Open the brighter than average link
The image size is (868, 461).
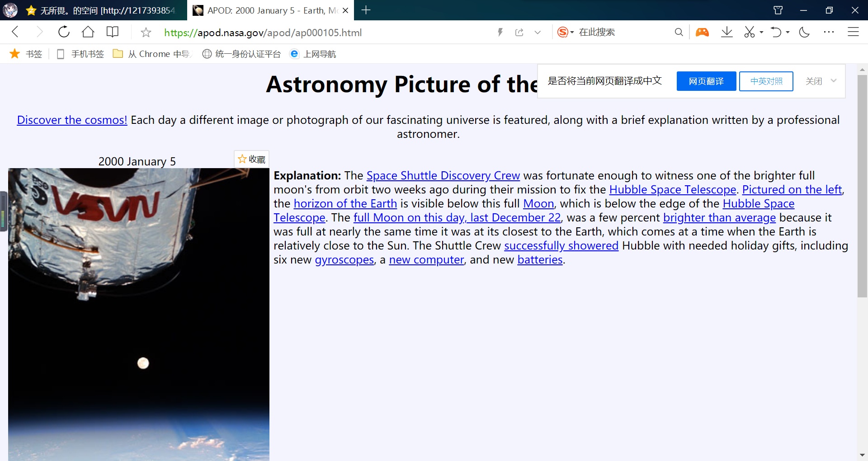click(719, 217)
